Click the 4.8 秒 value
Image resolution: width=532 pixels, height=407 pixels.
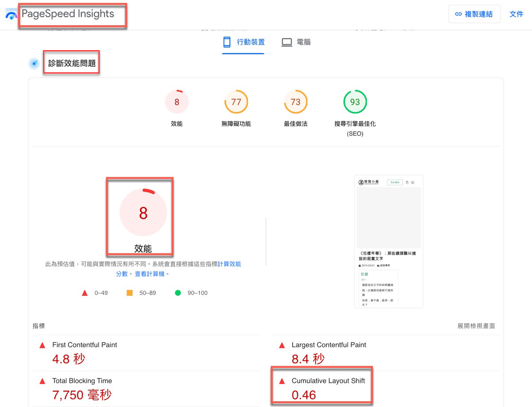(69, 359)
